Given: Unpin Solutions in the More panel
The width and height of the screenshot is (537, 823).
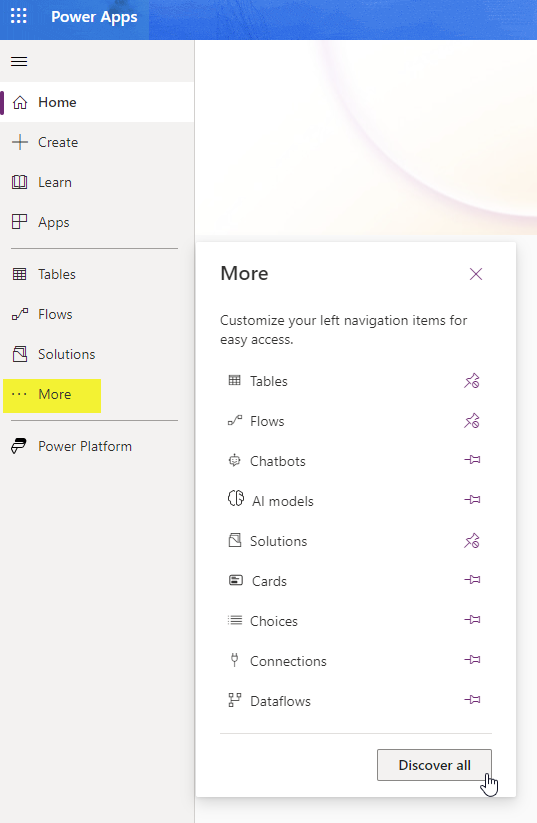Looking at the screenshot, I should [471, 541].
